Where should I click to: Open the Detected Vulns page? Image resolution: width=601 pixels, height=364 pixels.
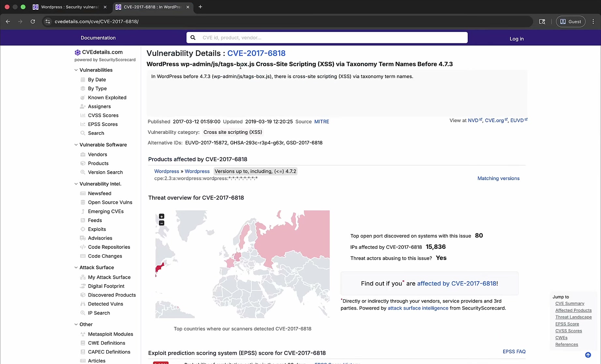click(106, 304)
